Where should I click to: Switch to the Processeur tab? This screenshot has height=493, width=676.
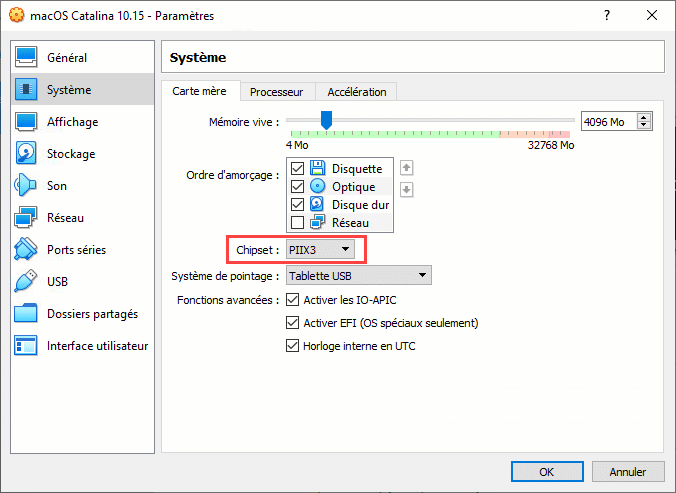[277, 92]
